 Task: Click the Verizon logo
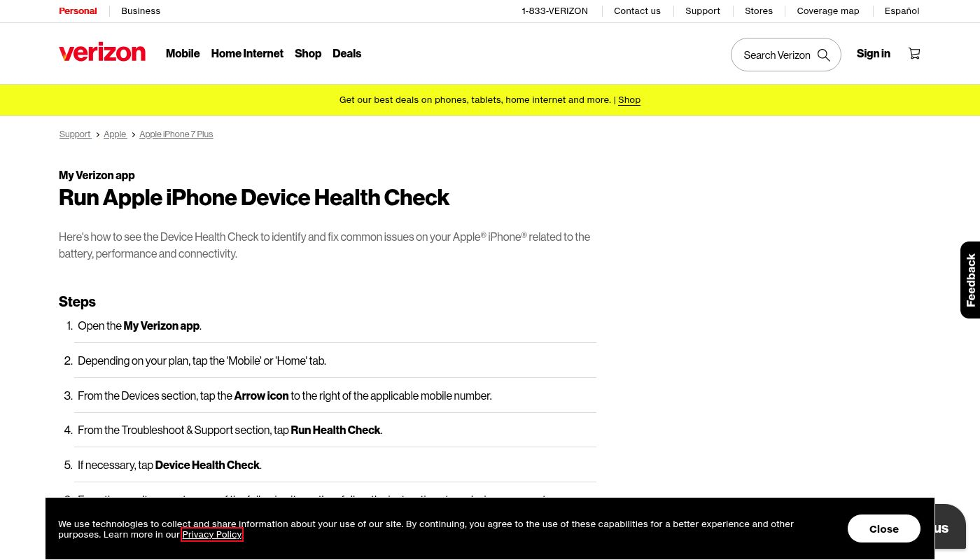[102, 53]
